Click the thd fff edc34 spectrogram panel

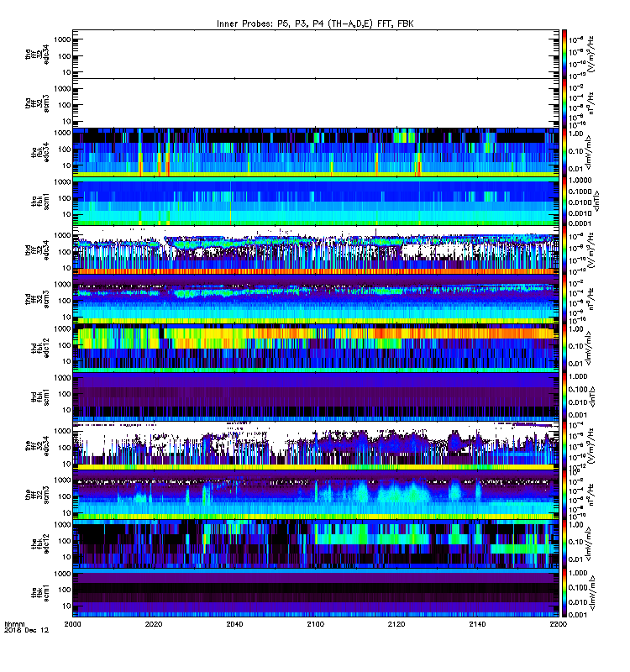[316, 249]
